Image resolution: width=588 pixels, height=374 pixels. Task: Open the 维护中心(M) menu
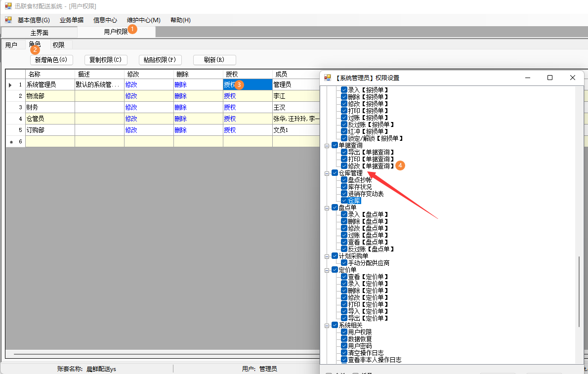coord(144,20)
